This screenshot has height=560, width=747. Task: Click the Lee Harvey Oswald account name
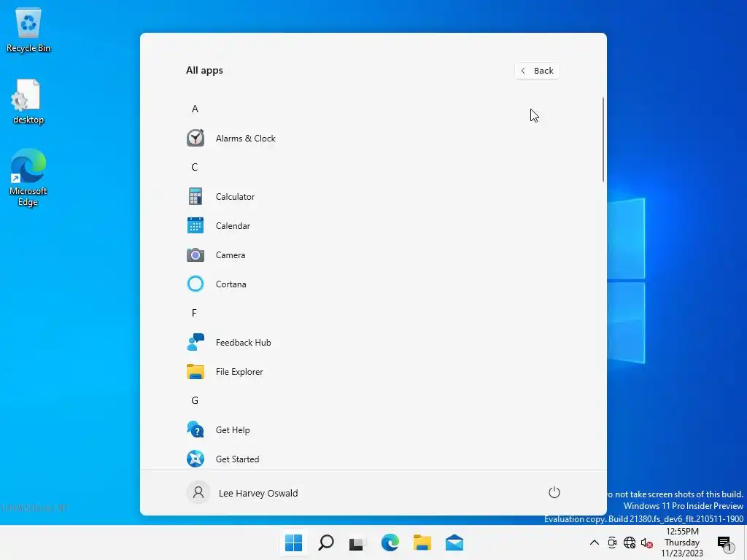tap(258, 493)
